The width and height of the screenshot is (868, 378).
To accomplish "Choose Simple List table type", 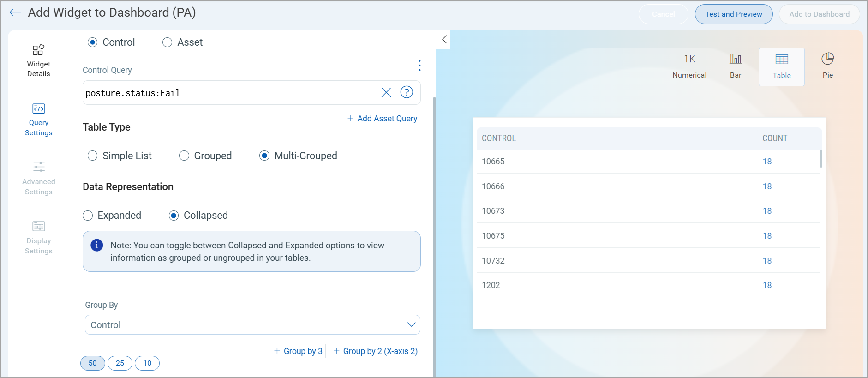I will (x=93, y=156).
